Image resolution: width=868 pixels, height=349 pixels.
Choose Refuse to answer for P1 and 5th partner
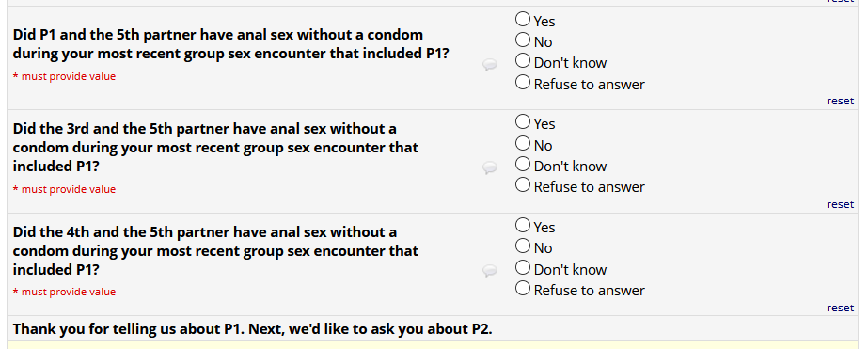tap(523, 83)
